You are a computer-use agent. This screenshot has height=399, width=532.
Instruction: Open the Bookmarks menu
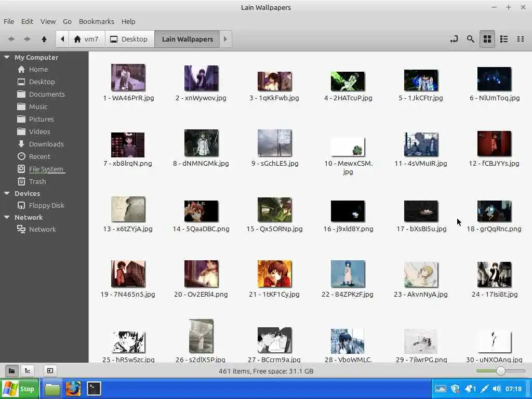point(96,21)
